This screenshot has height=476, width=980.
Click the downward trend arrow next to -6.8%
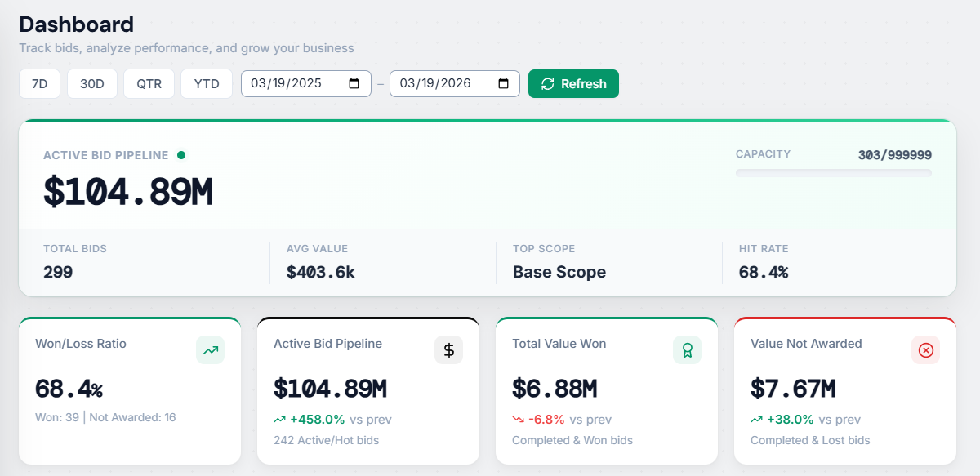pos(518,420)
